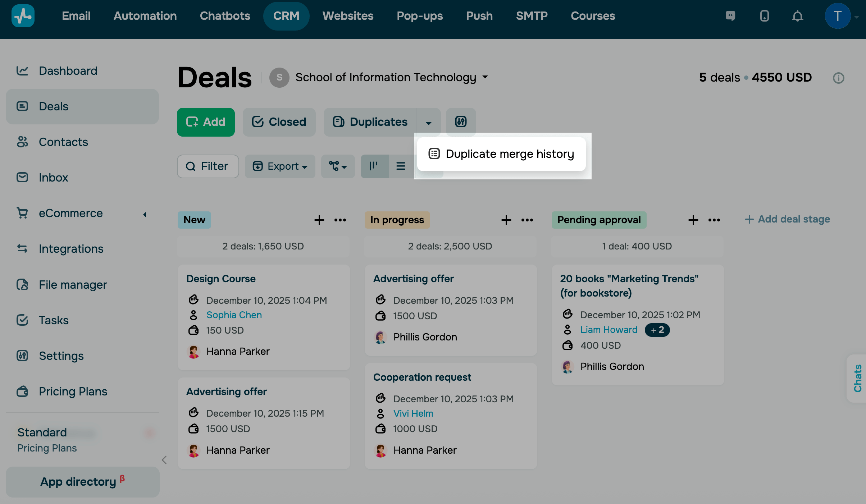
Task: Open the Export dropdown
Action: [x=280, y=166]
